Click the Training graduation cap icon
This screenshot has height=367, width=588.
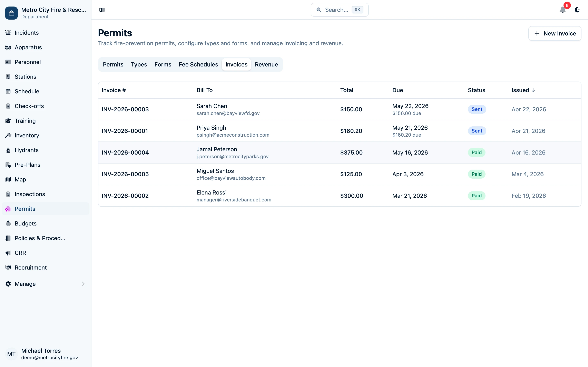tap(8, 121)
